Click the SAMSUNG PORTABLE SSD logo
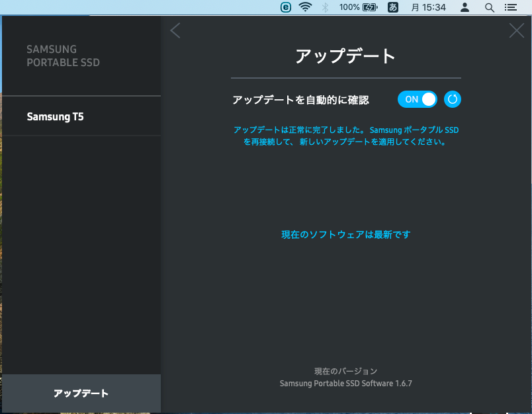Viewport: 532px width, 414px height. point(63,56)
